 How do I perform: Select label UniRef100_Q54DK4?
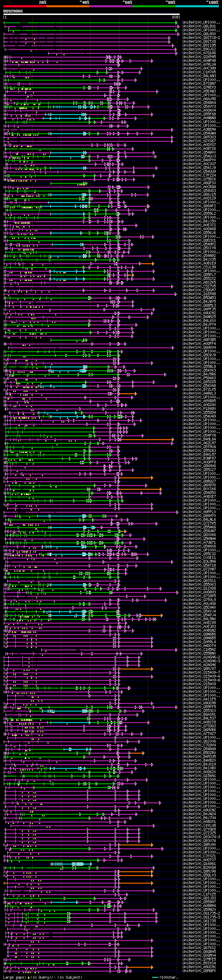tap(199, 103)
